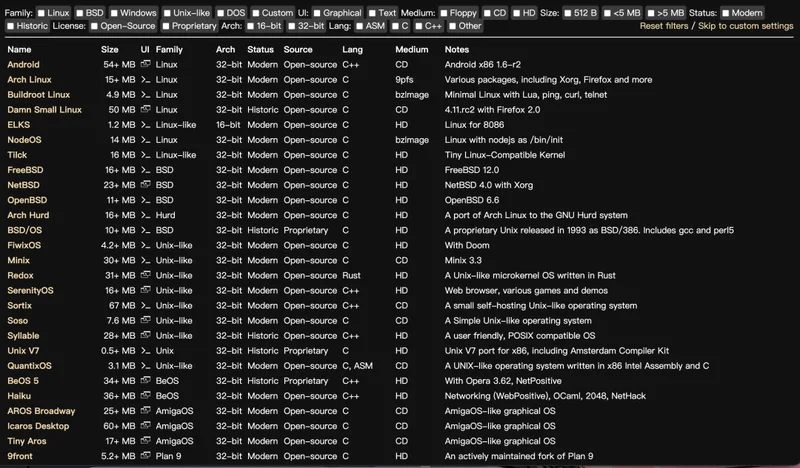Tick the Historic status filter checkbox

coord(11,26)
